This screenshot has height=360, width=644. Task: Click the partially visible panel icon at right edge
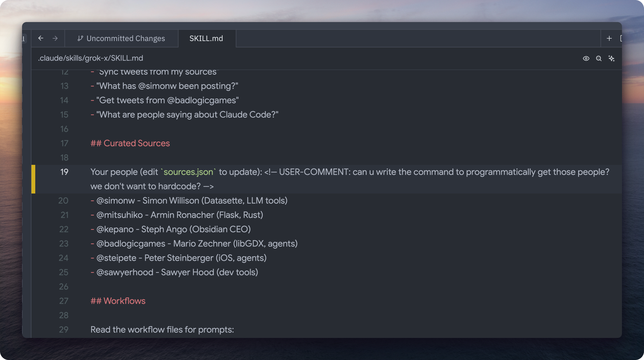(621, 38)
